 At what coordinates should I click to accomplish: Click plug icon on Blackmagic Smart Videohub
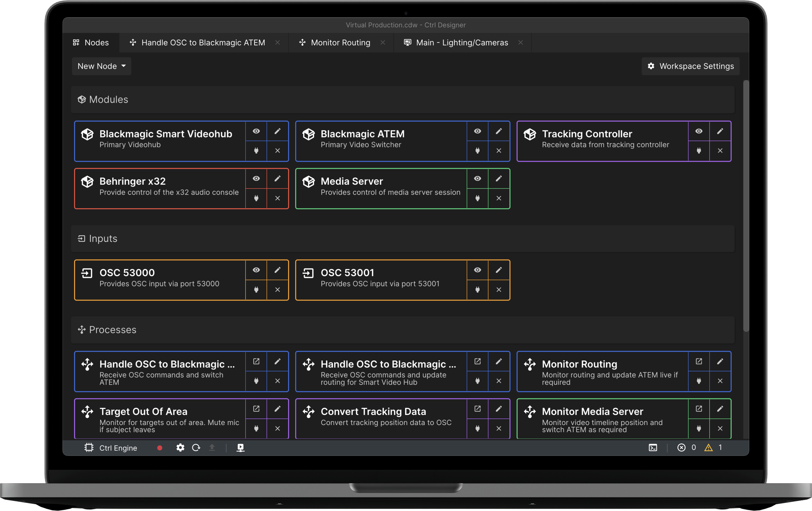coord(256,150)
